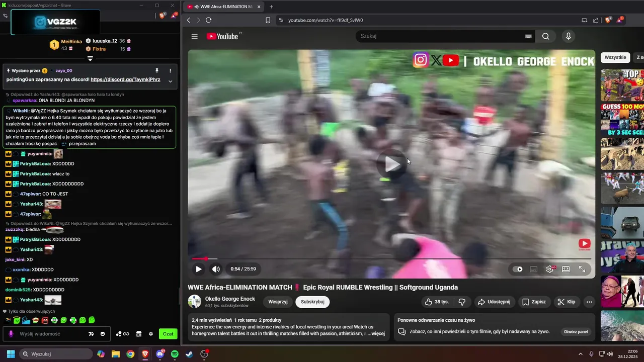Click the MeiRinka leaderboard entry
Viewport: 644px width, 362px height.
65,45
